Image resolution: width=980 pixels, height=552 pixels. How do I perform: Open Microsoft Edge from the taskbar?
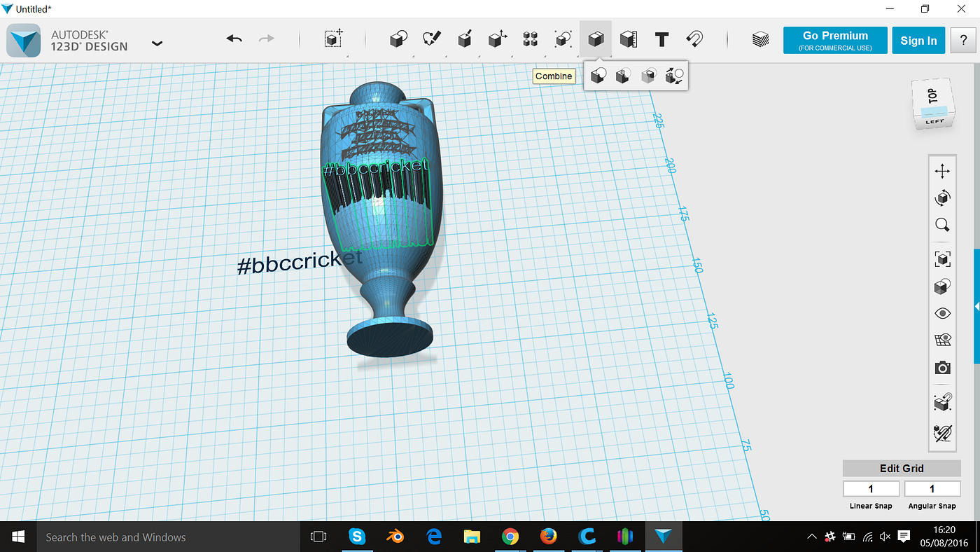[434, 537]
